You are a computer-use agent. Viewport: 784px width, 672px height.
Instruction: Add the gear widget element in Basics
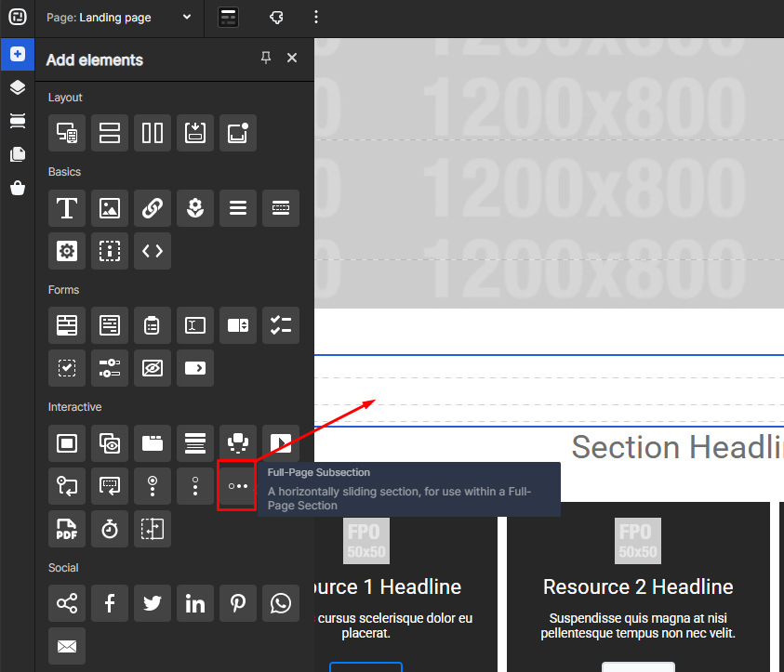click(67, 251)
